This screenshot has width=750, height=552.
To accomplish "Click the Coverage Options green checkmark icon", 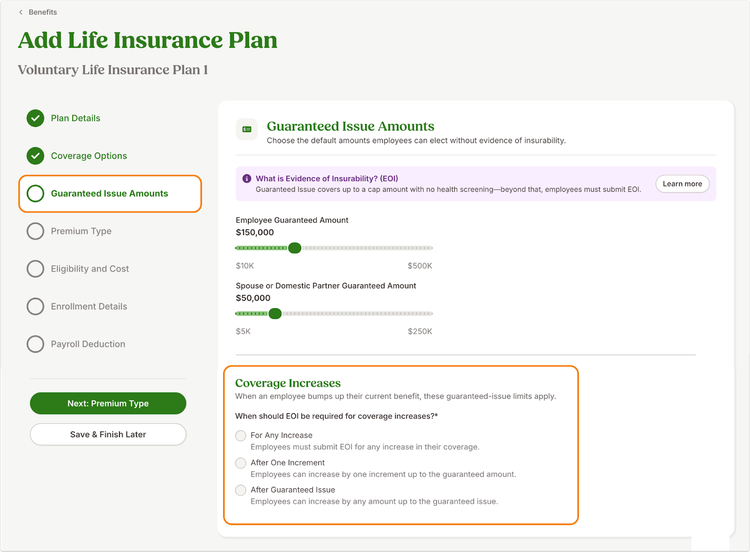I will [x=35, y=156].
